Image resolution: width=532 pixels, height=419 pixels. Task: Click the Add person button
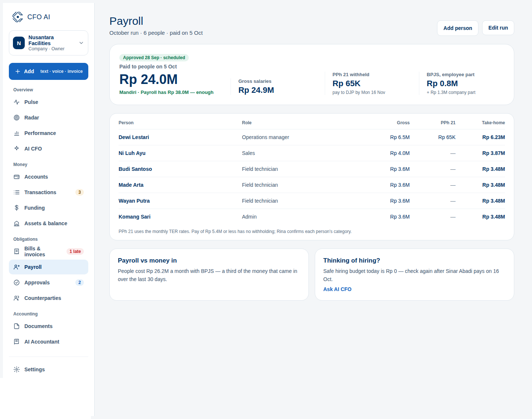tap(458, 28)
